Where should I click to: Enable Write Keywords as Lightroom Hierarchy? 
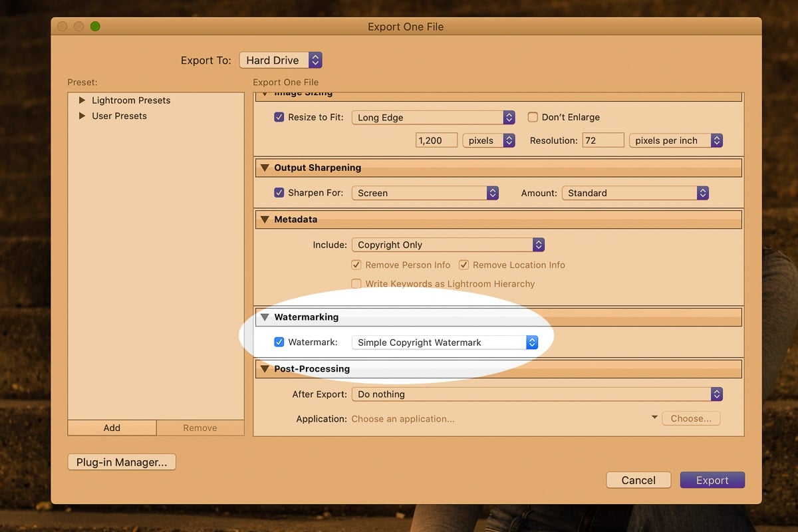(356, 284)
